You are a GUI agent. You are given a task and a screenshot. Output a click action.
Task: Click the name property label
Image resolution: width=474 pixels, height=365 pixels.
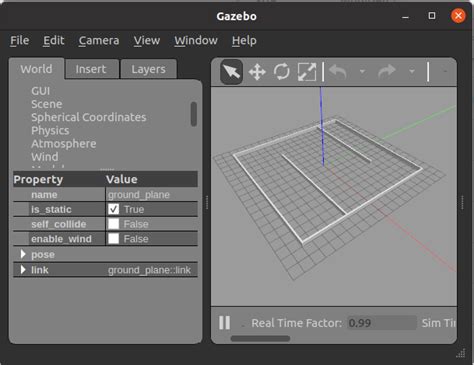click(44, 194)
